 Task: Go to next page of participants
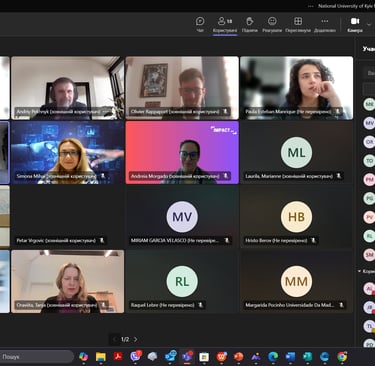click(135, 339)
